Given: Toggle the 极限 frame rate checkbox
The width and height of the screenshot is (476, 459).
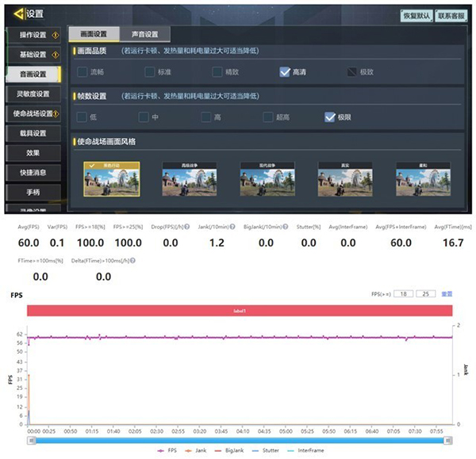Looking at the screenshot, I should click(x=330, y=117).
